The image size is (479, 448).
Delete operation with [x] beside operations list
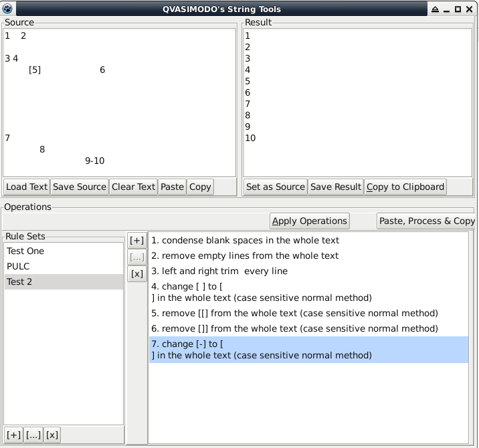click(136, 274)
